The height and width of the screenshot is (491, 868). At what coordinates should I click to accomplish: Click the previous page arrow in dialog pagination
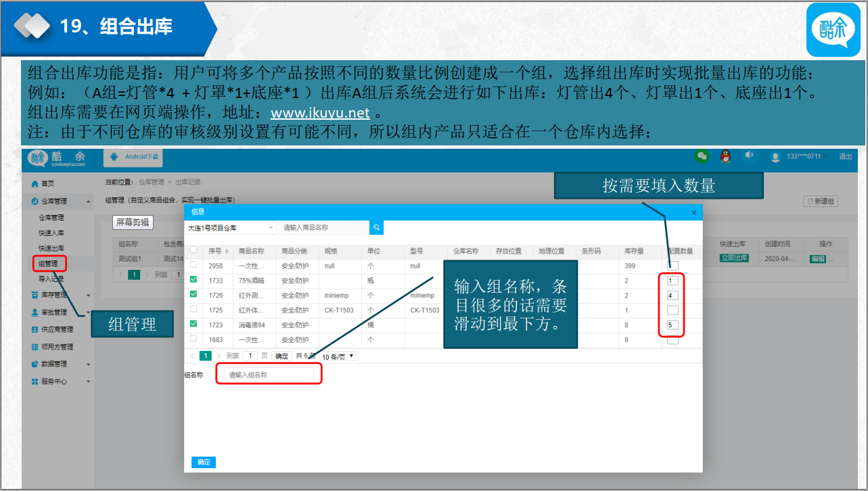point(192,356)
